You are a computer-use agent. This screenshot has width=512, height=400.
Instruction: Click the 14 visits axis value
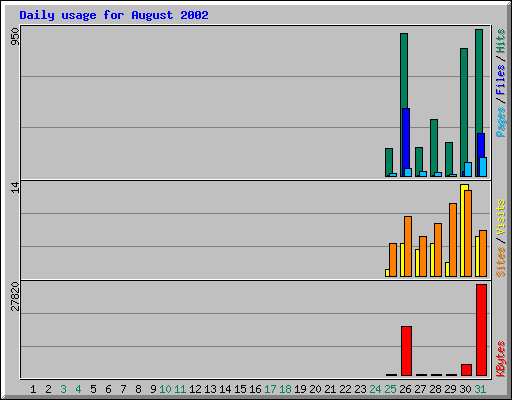click(x=15, y=187)
